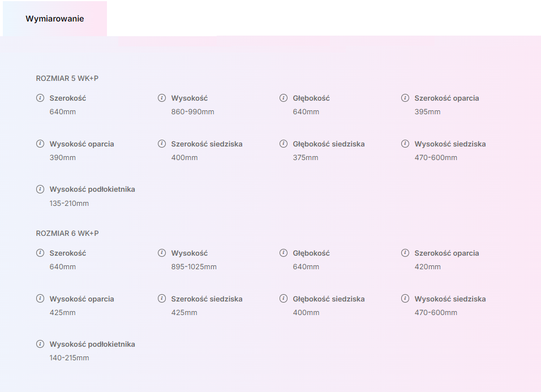Click info icon for Szerokość siedziska 425mm
The height and width of the screenshot is (392, 541).
click(x=162, y=298)
